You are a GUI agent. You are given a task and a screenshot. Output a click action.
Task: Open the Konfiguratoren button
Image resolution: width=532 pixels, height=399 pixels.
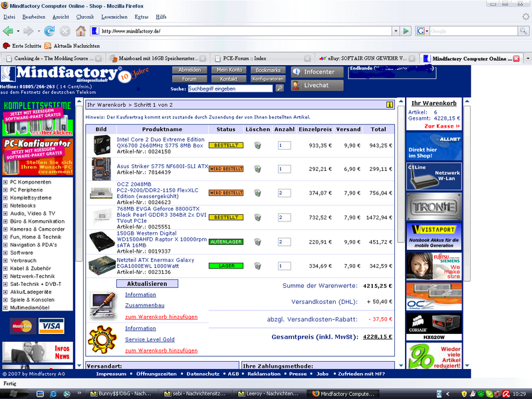pyautogui.click(x=268, y=78)
